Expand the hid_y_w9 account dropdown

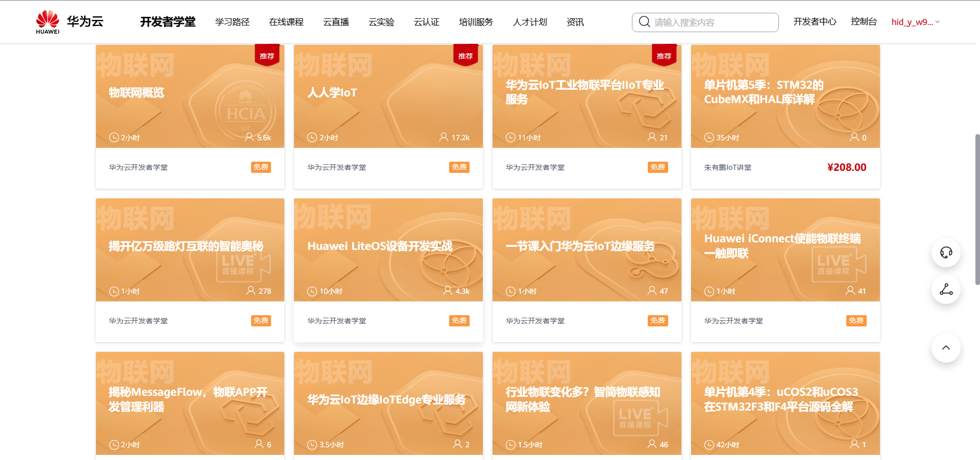[x=916, y=22]
